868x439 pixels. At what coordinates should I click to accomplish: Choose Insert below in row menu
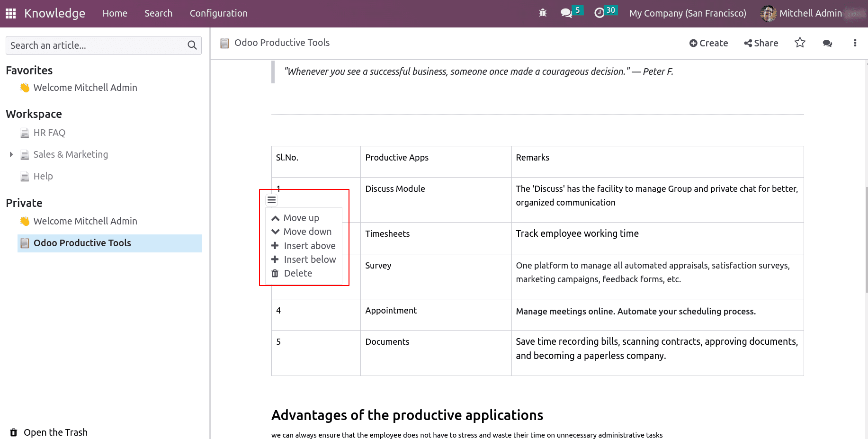[304, 260]
